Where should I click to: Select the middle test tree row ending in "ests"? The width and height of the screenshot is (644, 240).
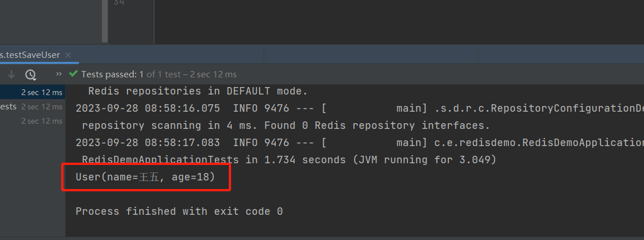coord(32,107)
